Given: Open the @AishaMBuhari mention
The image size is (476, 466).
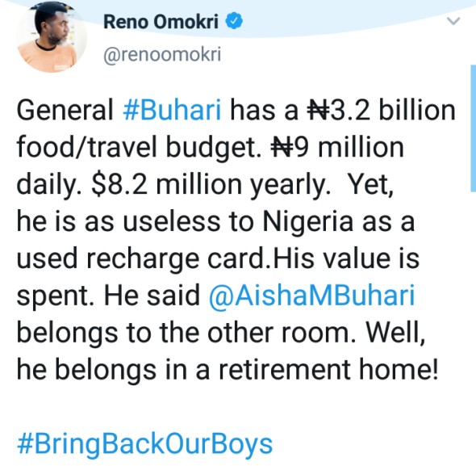Looking at the screenshot, I should click(x=311, y=296).
